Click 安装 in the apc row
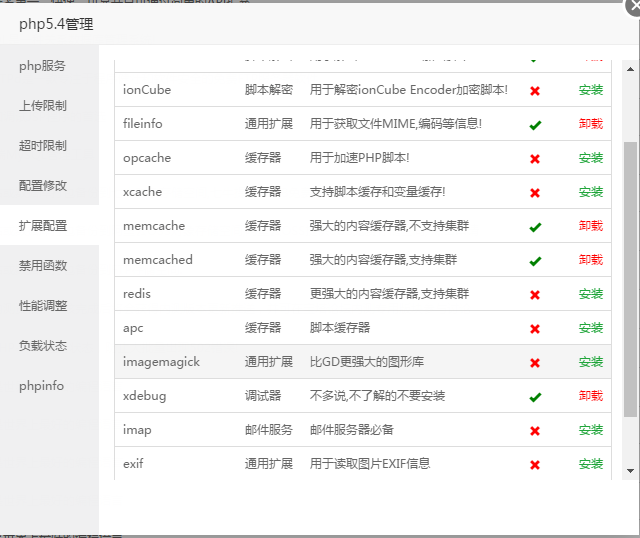Screen dimensions: 640x538 [x=591, y=328]
